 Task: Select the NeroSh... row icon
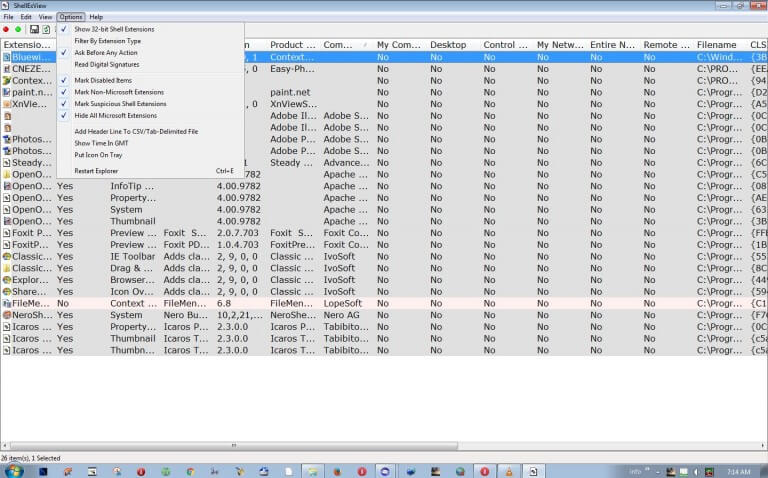7,315
